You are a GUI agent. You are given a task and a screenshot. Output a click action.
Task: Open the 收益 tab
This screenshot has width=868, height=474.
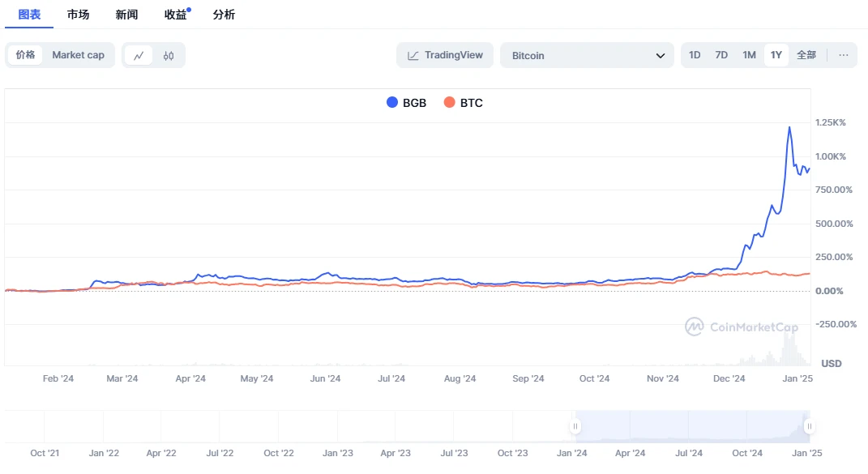tap(175, 15)
